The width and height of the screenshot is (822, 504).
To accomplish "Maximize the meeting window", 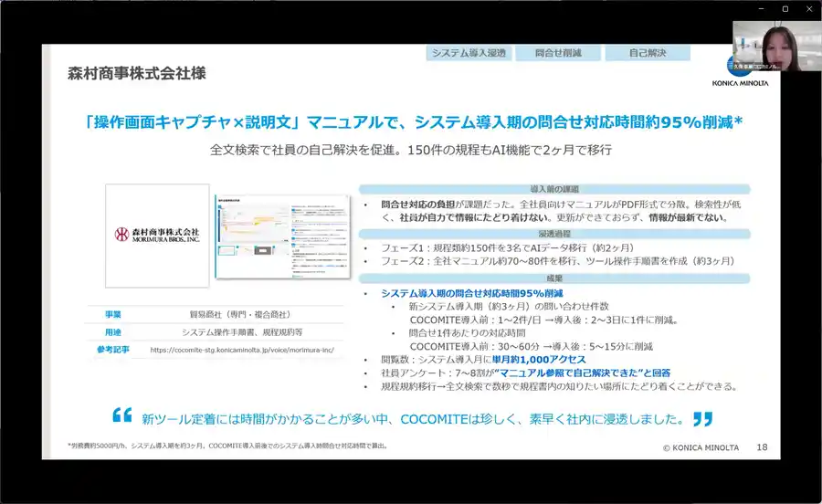I will click(x=785, y=8).
